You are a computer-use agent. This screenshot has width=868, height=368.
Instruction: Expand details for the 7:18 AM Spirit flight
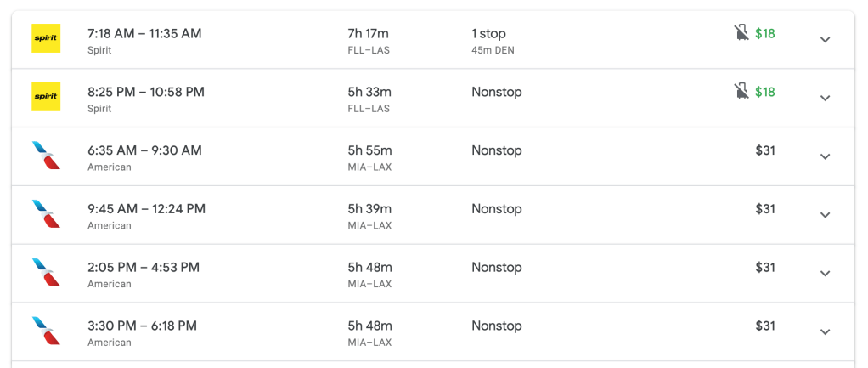point(825,39)
